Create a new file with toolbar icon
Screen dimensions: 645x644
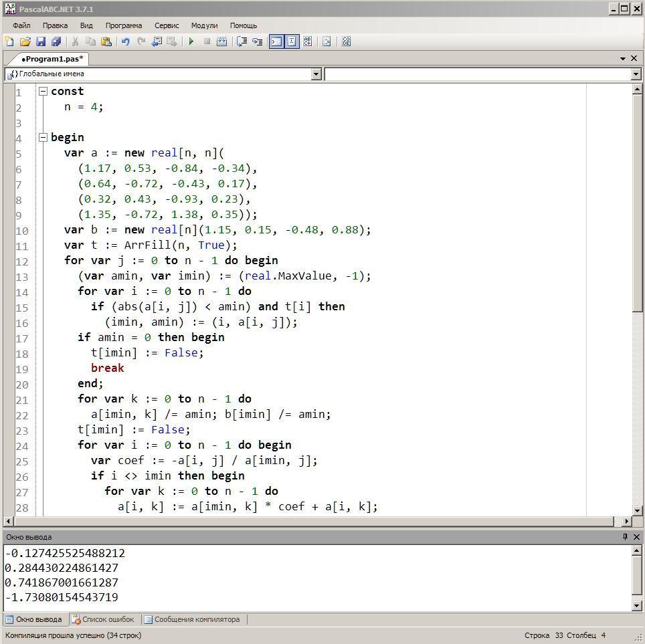(9, 41)
